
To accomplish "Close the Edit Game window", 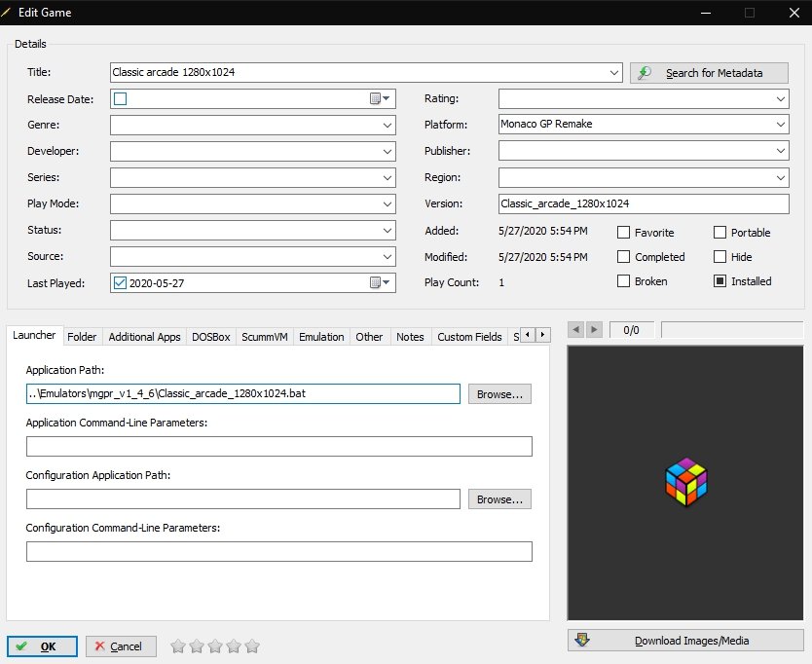I will point(794,13).
